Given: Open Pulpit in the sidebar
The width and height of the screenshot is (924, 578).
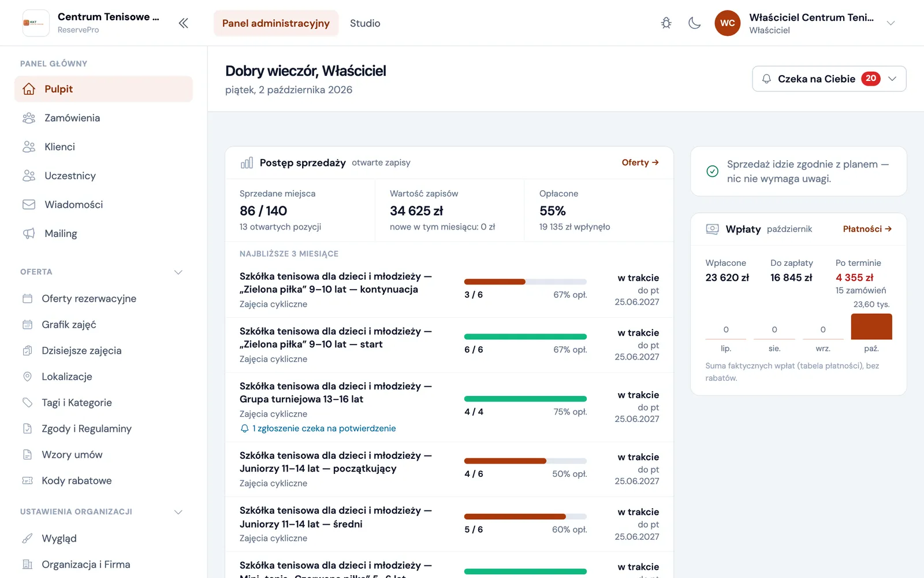Looking at the screenshot, I should [103, 89].
